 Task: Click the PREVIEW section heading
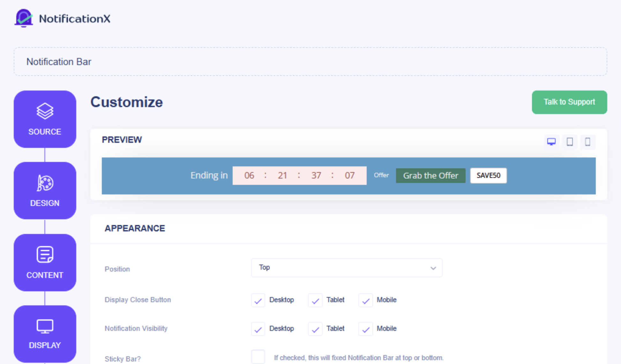pyautogui.click(x=122, y=140)
